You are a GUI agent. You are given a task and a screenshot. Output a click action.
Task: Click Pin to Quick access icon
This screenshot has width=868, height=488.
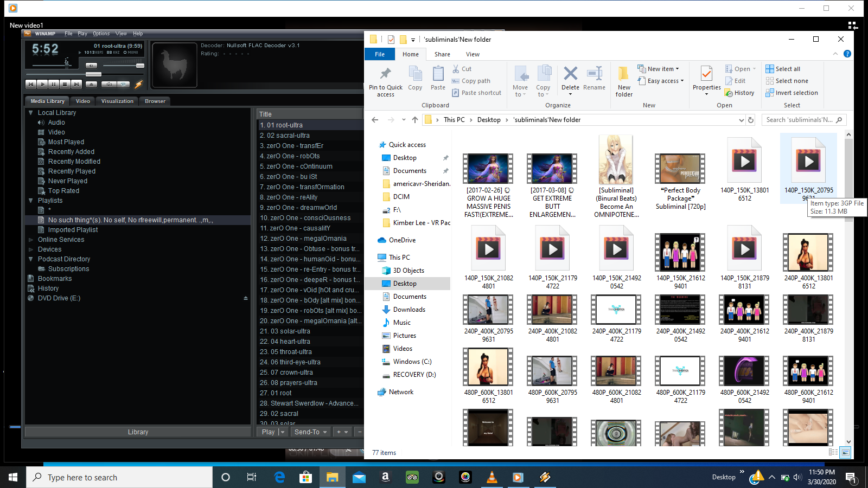click(x=386, y=74)
